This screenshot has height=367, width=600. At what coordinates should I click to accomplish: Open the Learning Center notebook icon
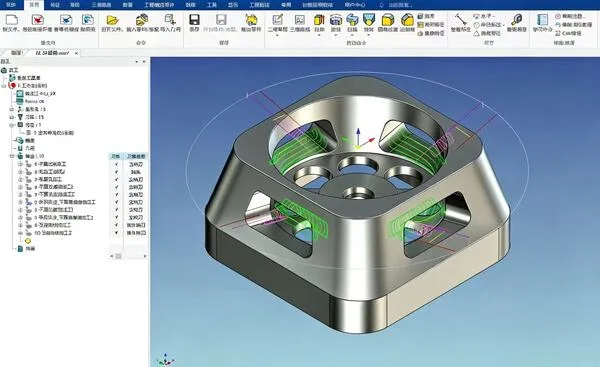pyautogui.click(x=542, y=20)
